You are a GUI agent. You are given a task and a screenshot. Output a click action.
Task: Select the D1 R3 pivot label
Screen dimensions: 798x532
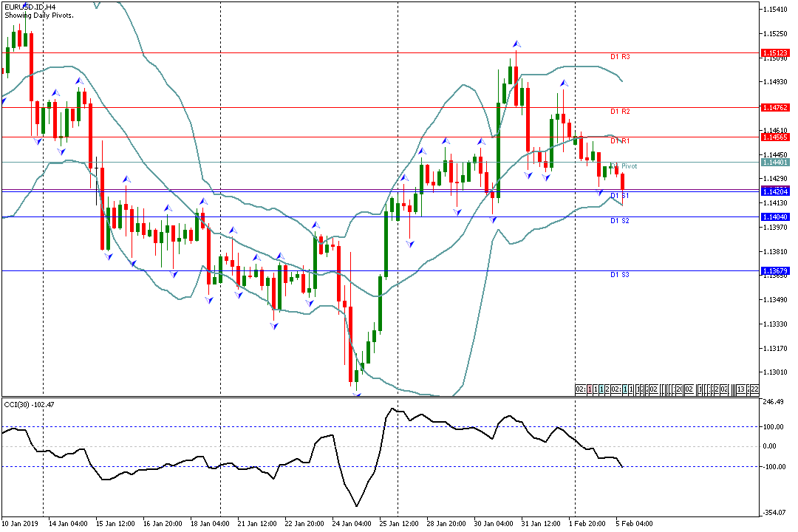[x=619, y=57]
